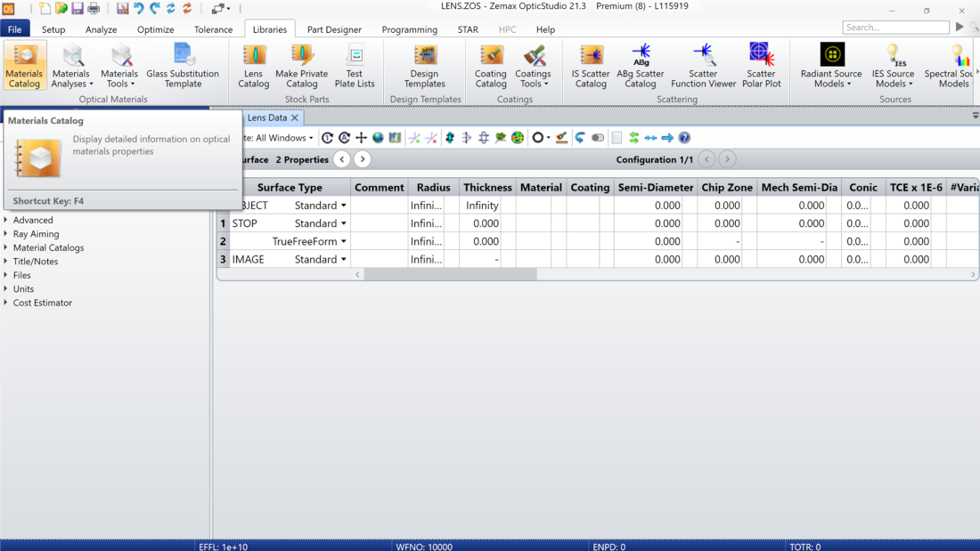The height and width of the screenshot is (551, 980).
Task: Open STOP surface type dropdown
Action: 344,223
